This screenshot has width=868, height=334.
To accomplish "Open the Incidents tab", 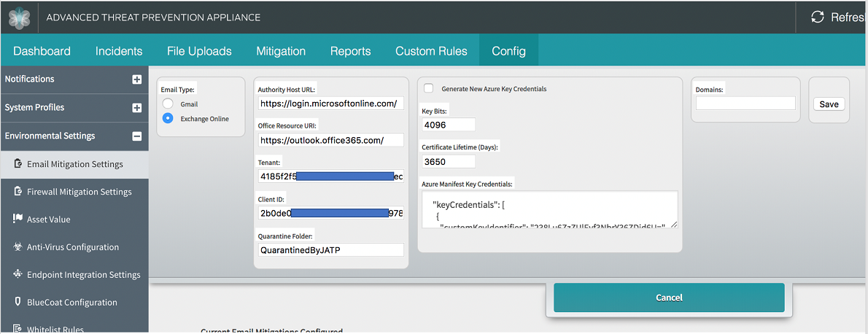I will (119, 51).
